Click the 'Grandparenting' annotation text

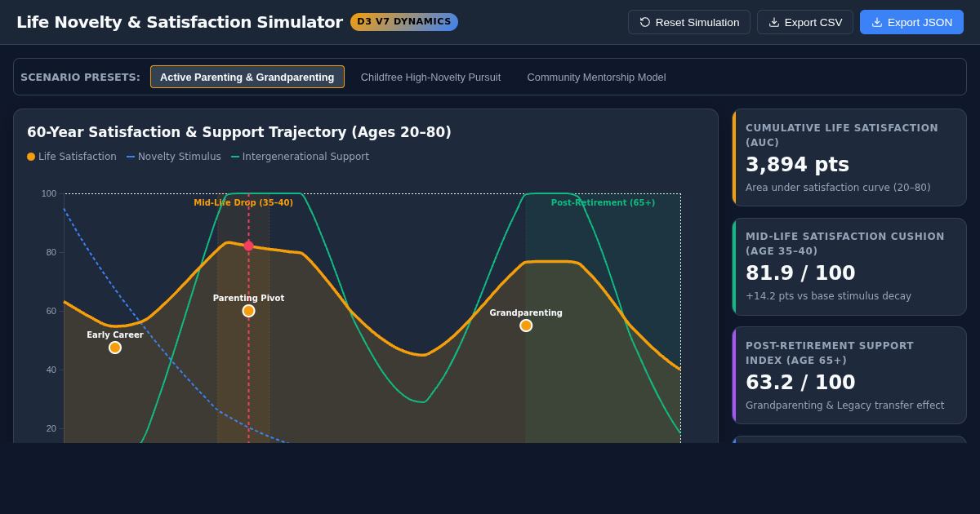click(x=526, y=312)
